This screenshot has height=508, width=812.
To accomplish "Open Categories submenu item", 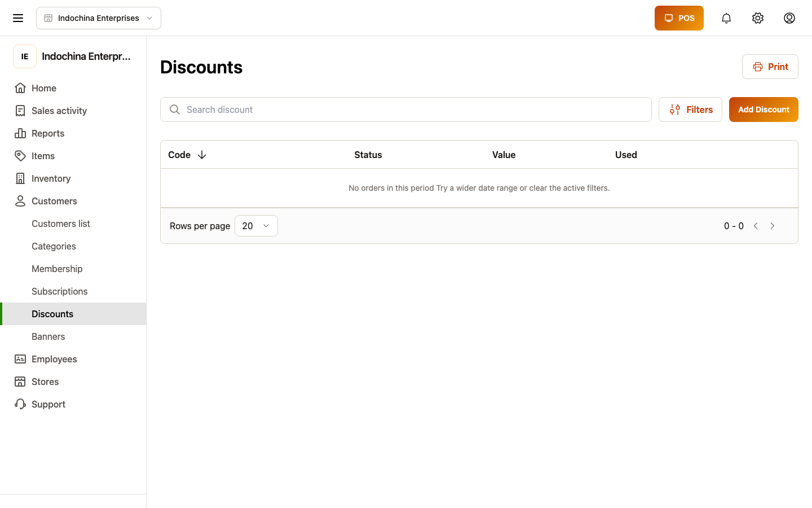I will 54,246.
